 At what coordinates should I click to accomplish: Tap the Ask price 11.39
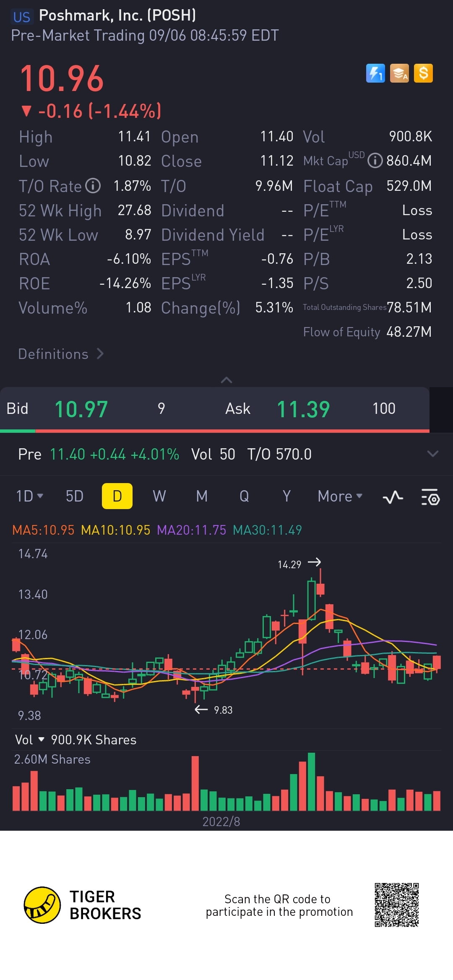[x=303, y=409]
